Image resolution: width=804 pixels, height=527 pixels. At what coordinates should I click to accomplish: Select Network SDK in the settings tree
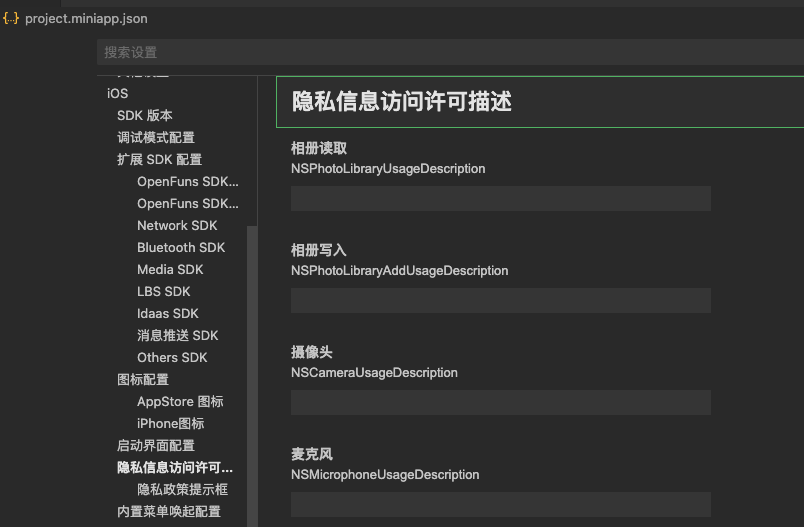tap(177, 225)
